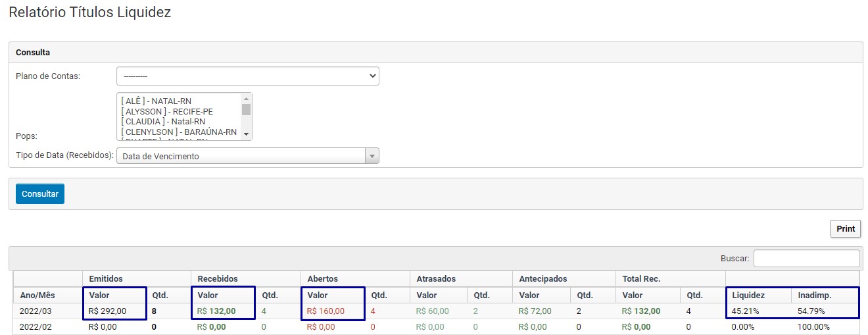Image resolution: width=868 pixels, height=335 pixels.
Task: Open the Plano de Contas dropdown
Action: point(247,76)
